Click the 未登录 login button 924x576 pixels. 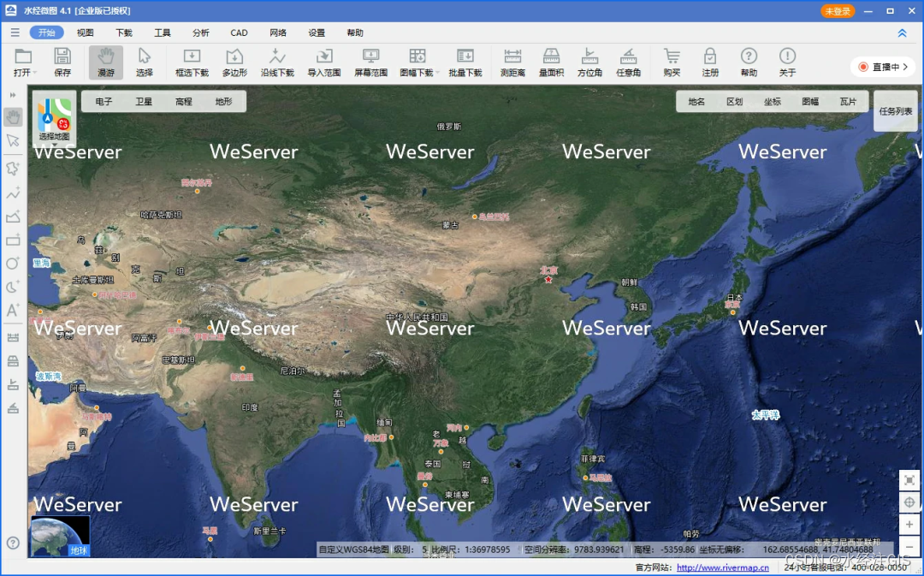point(838,11)
